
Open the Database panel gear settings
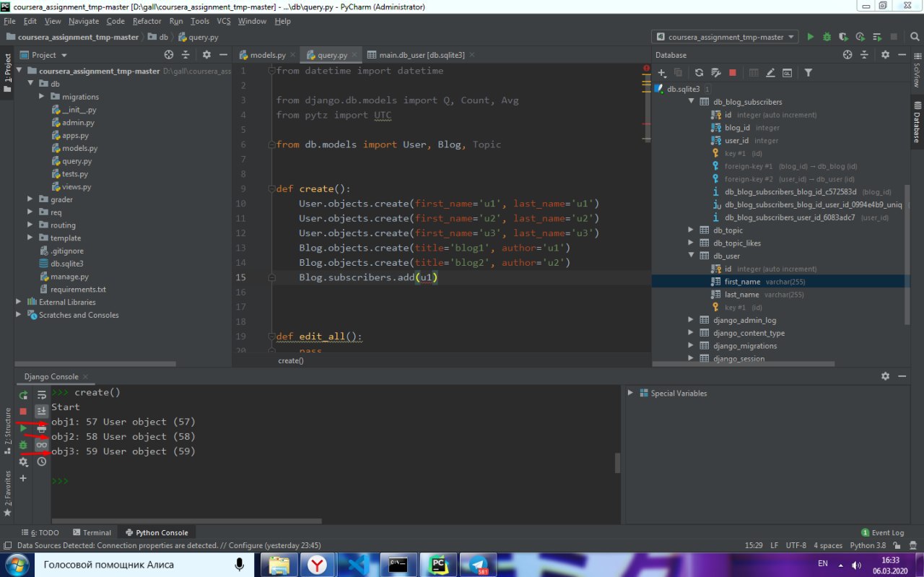(885, 55)
